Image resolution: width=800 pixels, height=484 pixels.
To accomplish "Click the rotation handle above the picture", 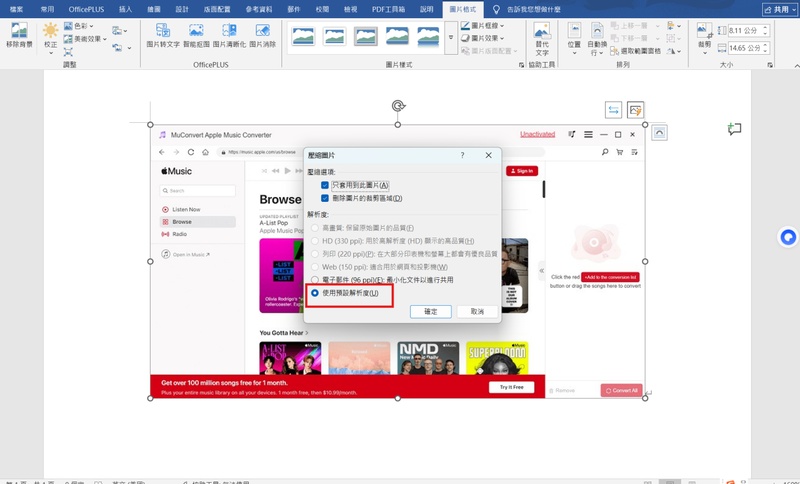I will tap(398, 106).
